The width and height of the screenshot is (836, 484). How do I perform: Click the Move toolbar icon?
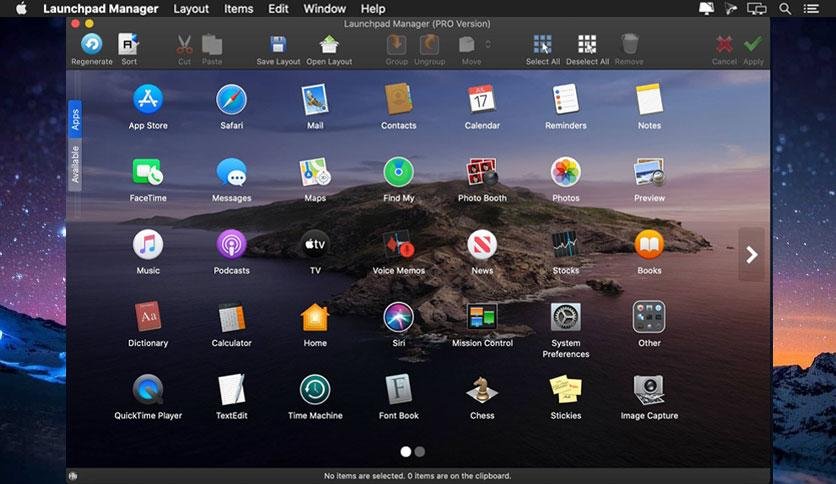pyautogui.click(x=467, y=45)
